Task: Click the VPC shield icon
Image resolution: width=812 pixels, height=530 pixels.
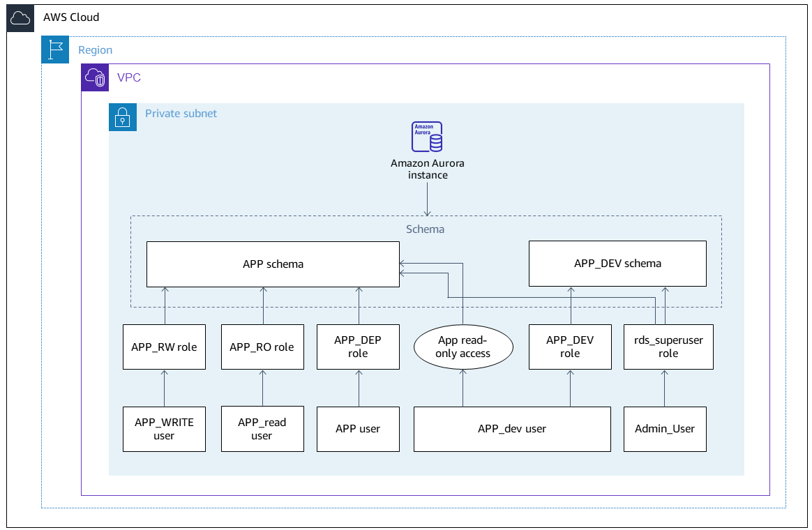Action: coord(95,77)
